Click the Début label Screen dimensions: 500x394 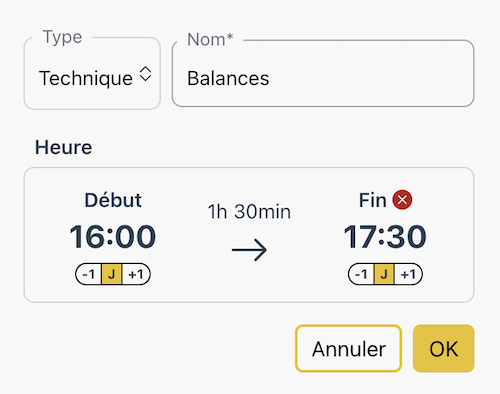point(113,200)
